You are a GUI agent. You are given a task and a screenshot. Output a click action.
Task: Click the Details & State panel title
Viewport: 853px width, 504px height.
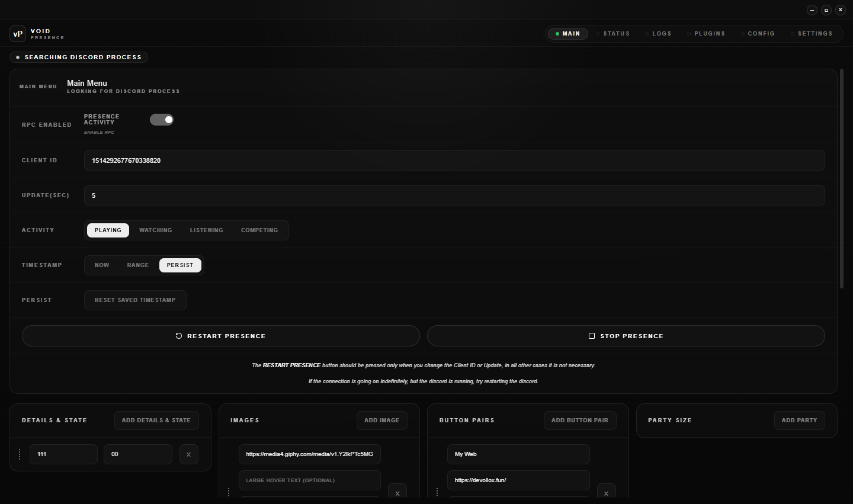(54, 420)
